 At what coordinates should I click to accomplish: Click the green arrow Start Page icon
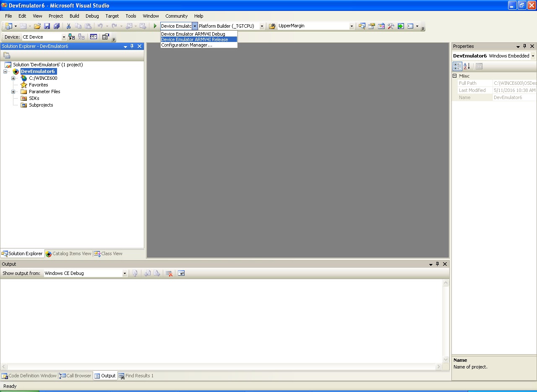[401, 26]
